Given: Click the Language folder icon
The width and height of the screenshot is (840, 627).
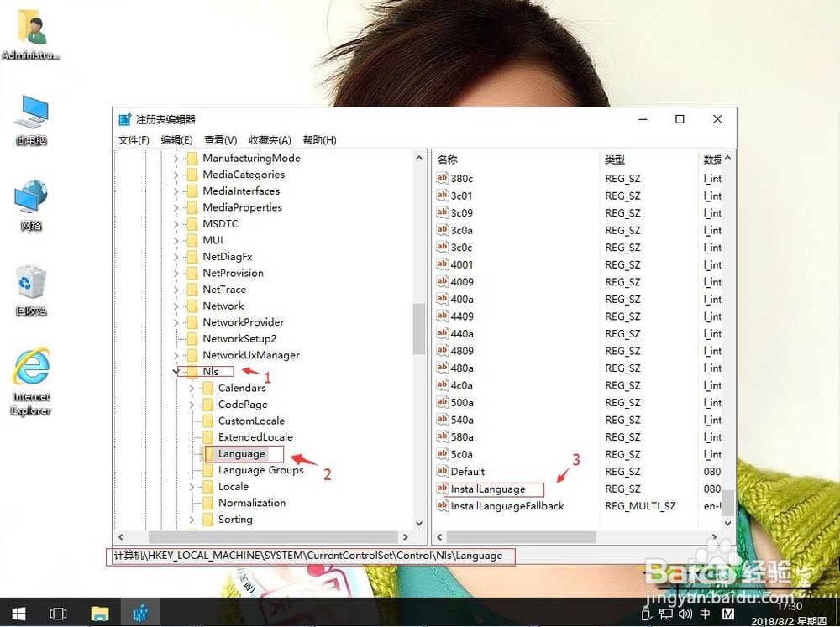Looking at the screenshot, I should [208, 453].
